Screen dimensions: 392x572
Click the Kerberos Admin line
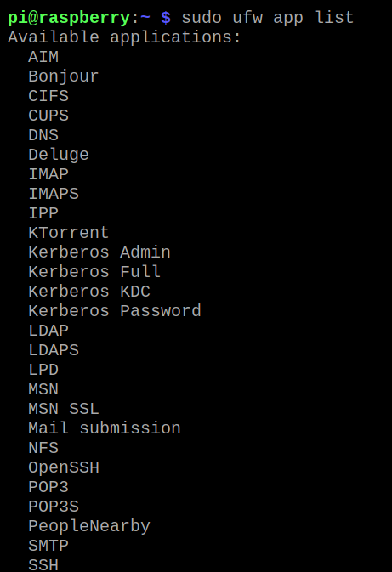[x=99, y=252]
